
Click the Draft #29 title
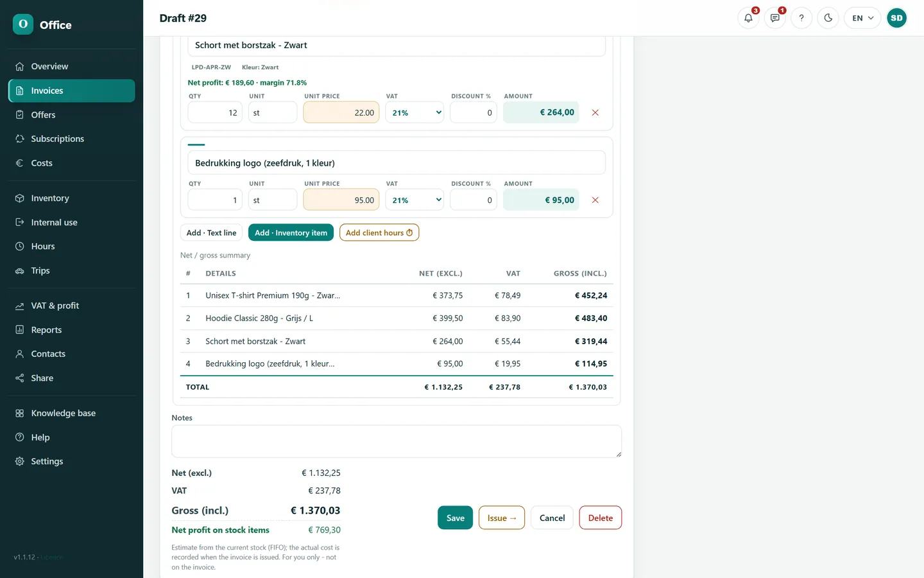[183, 18]
